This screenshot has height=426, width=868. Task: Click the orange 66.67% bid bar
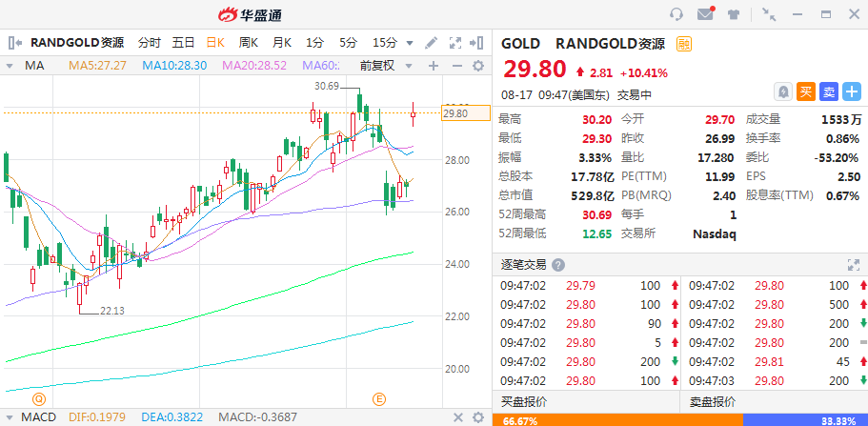(x=617, y=420)
